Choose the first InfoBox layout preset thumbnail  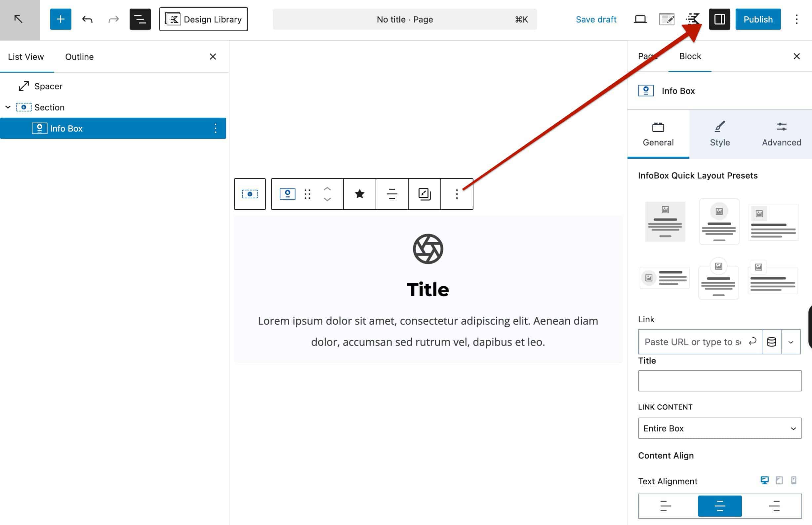click(665, 222)
